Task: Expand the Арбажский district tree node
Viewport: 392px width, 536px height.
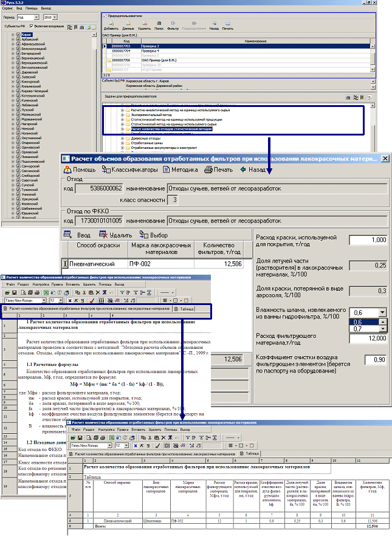Action: pos(12,40)
